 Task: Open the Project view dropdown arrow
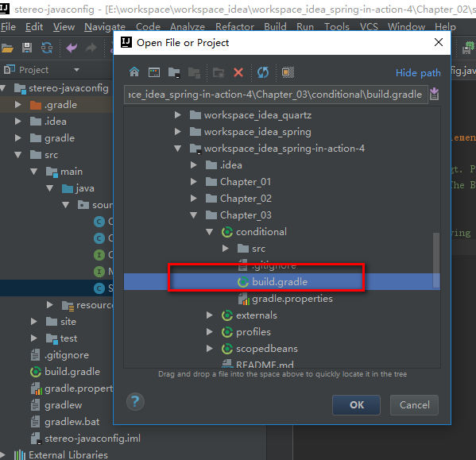(76, 70)
